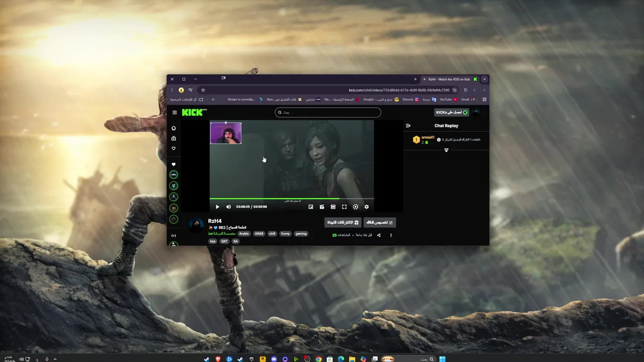644x362 pixels.
Task: Open the user profile avatar menu
Action: tap(477, 112)
